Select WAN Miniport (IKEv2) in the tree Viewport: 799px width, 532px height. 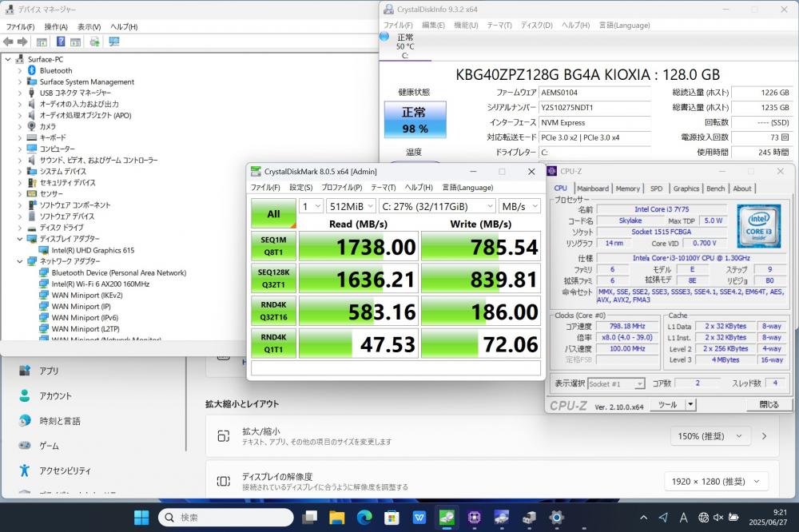click(x=86, y=295)
